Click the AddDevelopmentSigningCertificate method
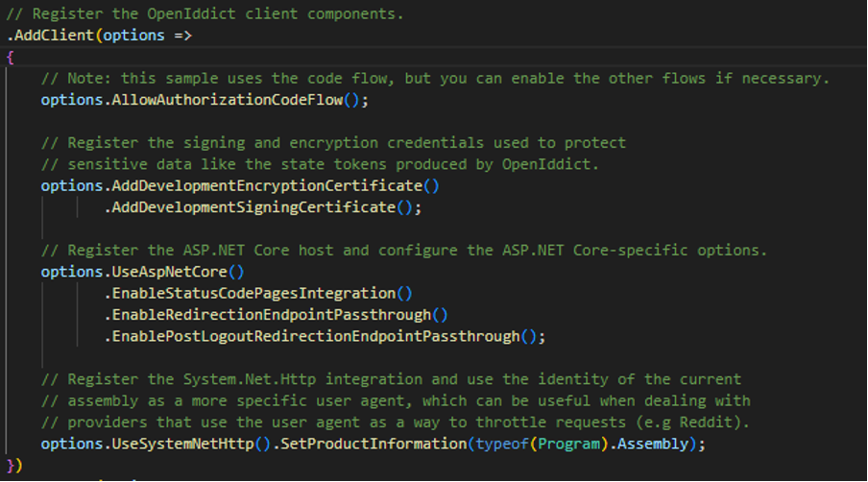Image resolution: width=868 pixels, height=482 pixels. point(253,207)
